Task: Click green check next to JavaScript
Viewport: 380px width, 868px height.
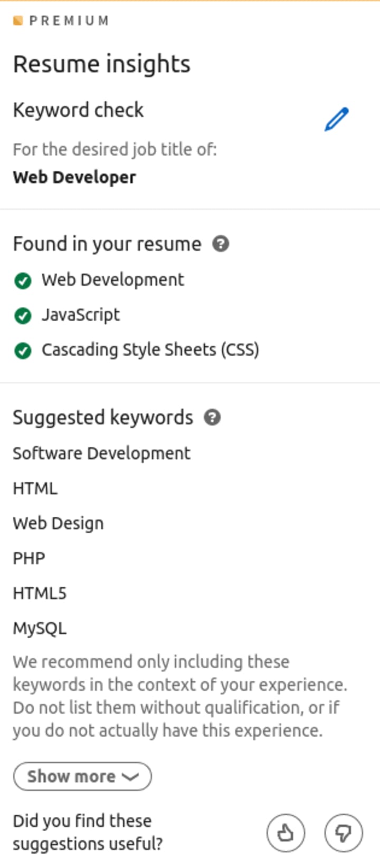Action: [23, 315]
